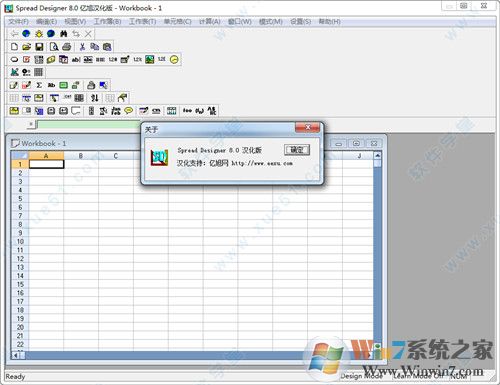Click the green formula bar input field
The width and height of the screenshot is (500, 385).
tap(88, 125)
